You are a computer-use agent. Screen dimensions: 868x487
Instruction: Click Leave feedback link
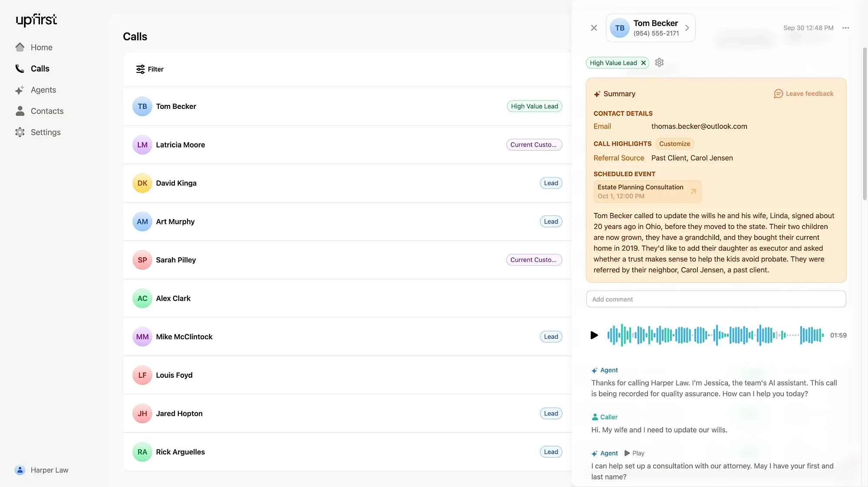point(804,94)
